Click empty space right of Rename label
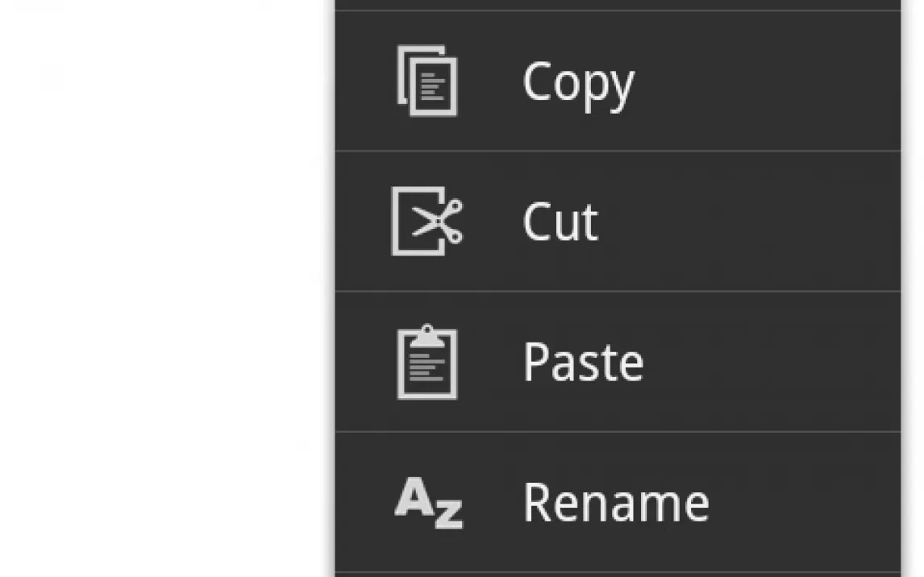924x577 pixels. tap(805, 502)
